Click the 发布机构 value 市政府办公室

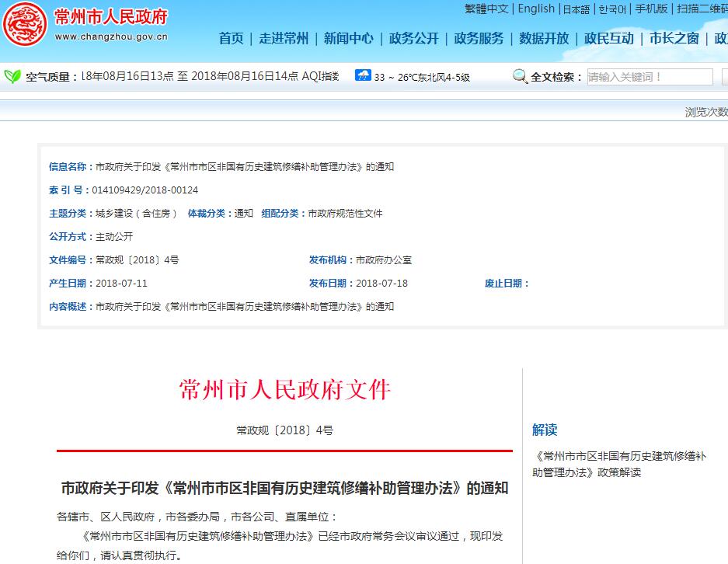click(x=384, y=260)
